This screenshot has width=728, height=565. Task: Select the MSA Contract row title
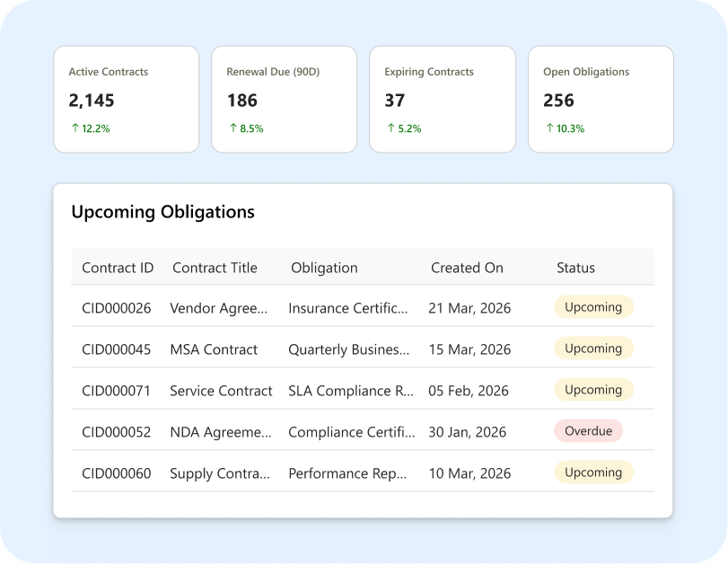click(214, 349)
